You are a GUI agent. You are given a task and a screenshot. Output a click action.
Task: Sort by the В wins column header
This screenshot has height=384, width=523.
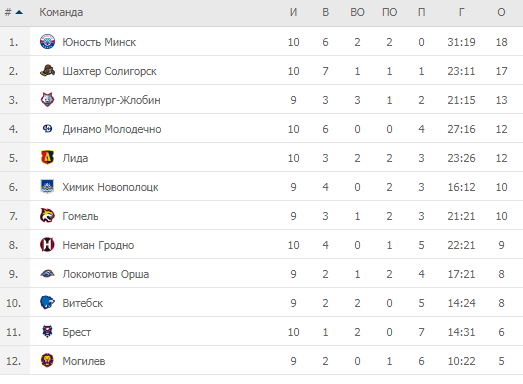[x=326, y=12]
